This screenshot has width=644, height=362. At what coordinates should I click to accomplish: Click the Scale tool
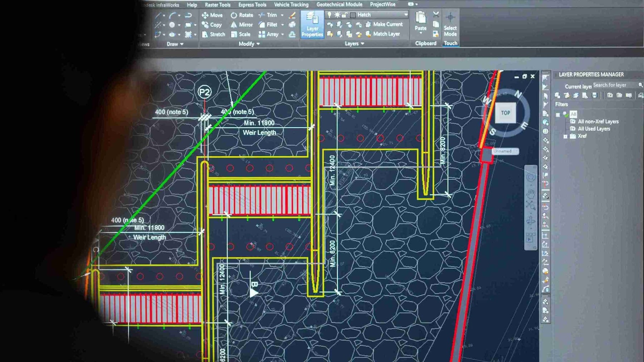point(240,34)
